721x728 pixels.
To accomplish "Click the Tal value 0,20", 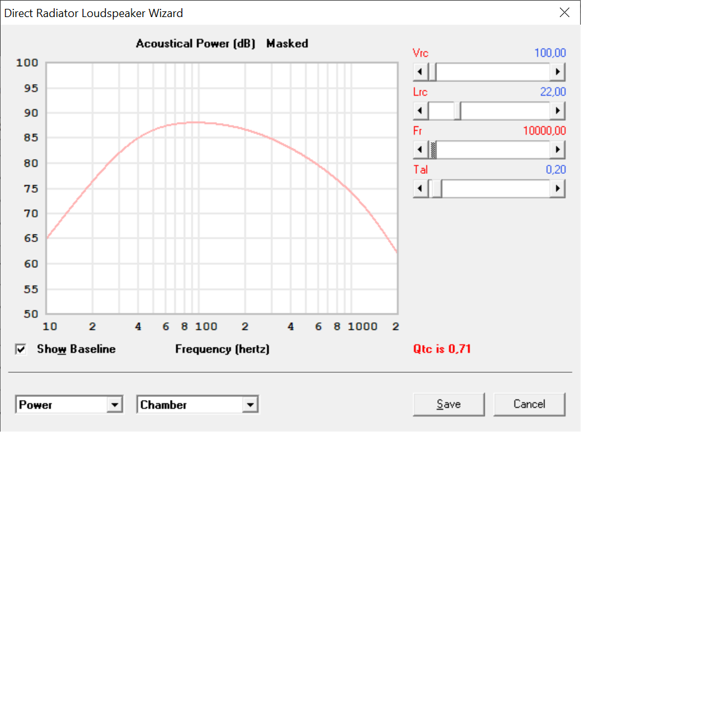I will [x=555, y=169].
